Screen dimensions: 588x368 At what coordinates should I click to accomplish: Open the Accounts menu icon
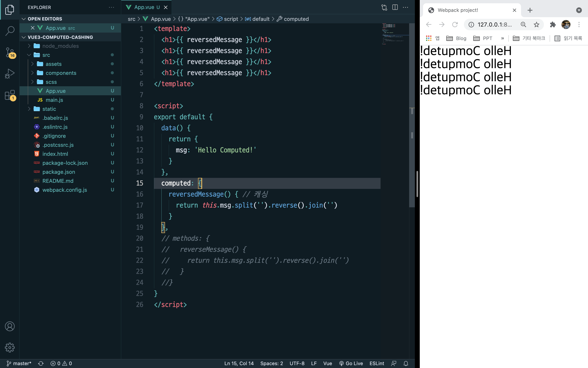pyautogui.click(x=10, y=326)
